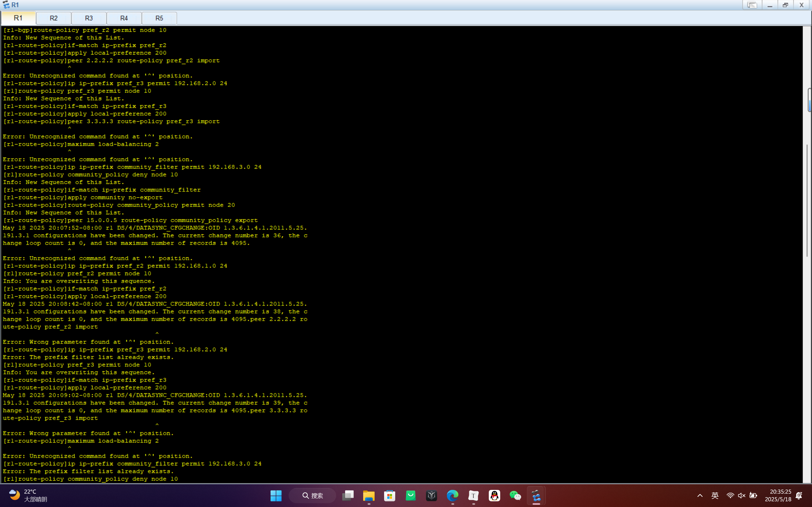
Task: Open the Typora app in the taskbar
Action: click(x=473, y=496)
